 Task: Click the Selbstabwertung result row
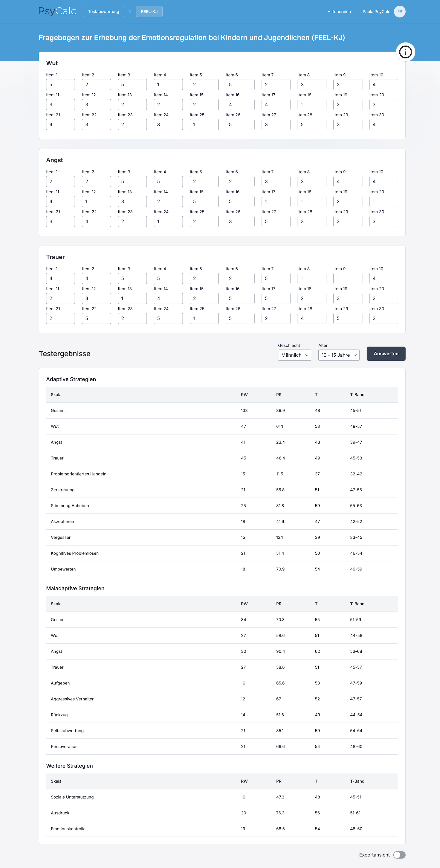click(x=222, y=731)
